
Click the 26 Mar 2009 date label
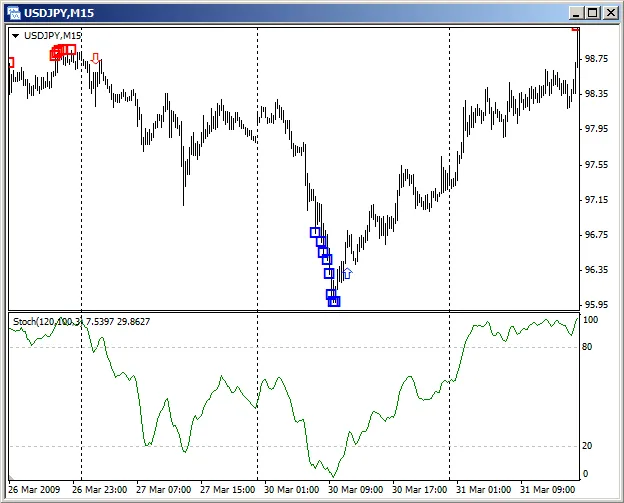34,491
